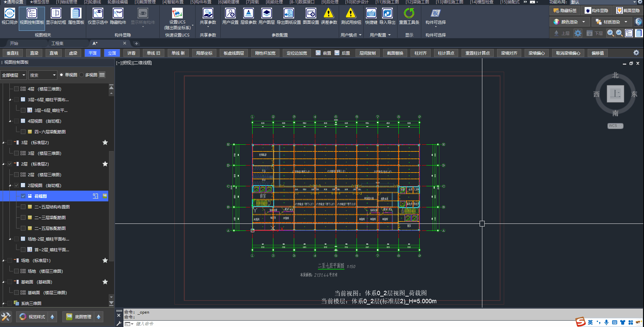The height and width of the screenshot is (327, 644).
Task: Open the 快捷键 shortcut keys icon
Action: click(x=371, y=13)
